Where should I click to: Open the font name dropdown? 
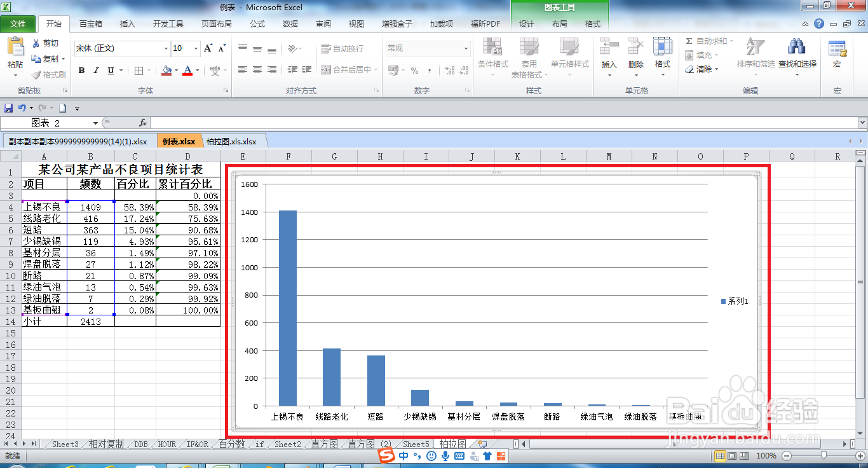(166, 48)
